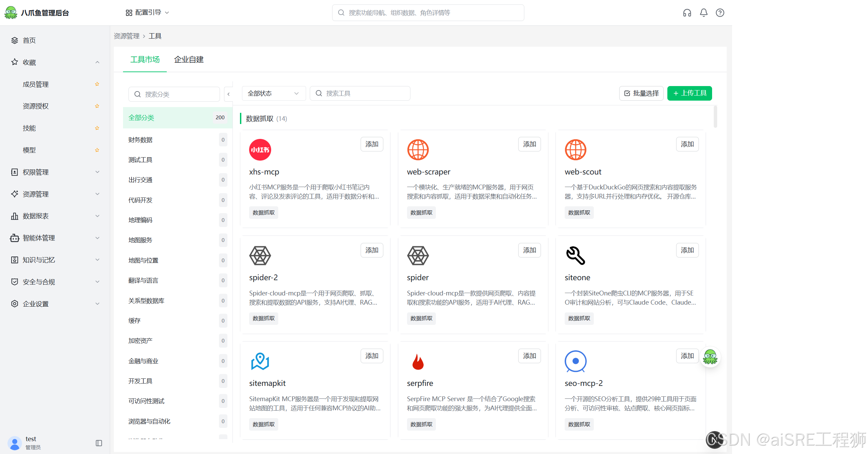Screen dimensions: 868x454
Task: Click the spider-2 web icon
Action: 260,255
